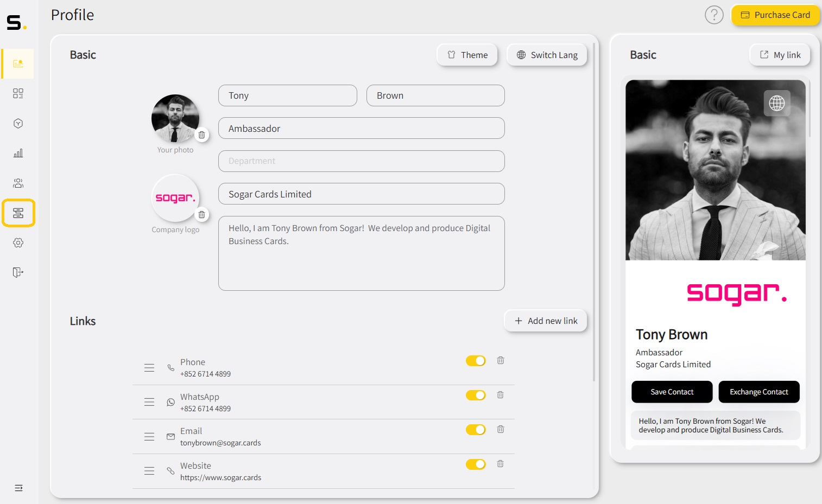Click the empty Department field
Screen dimensions: 822x504
[362, 161]
